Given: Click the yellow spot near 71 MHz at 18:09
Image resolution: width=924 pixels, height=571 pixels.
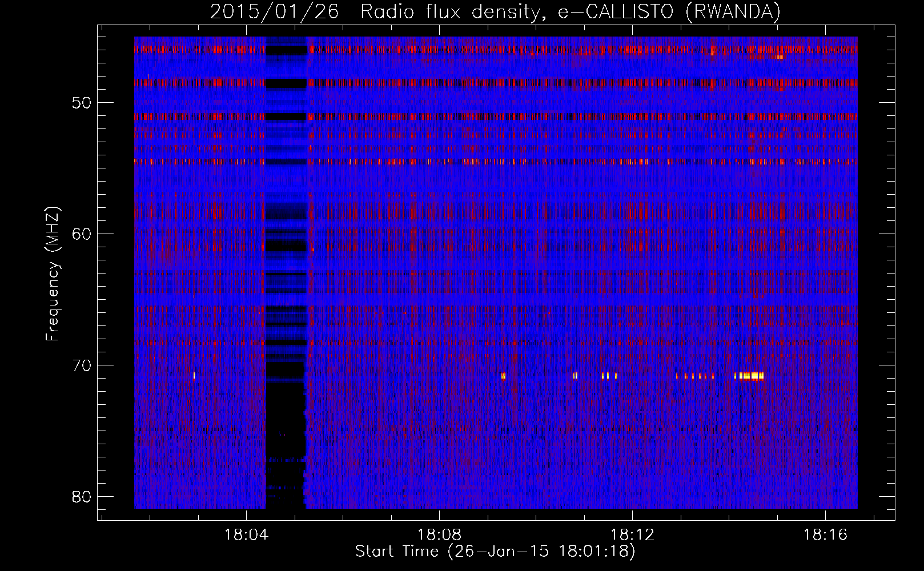Looking at the screenshot, I should coord(503,376).
